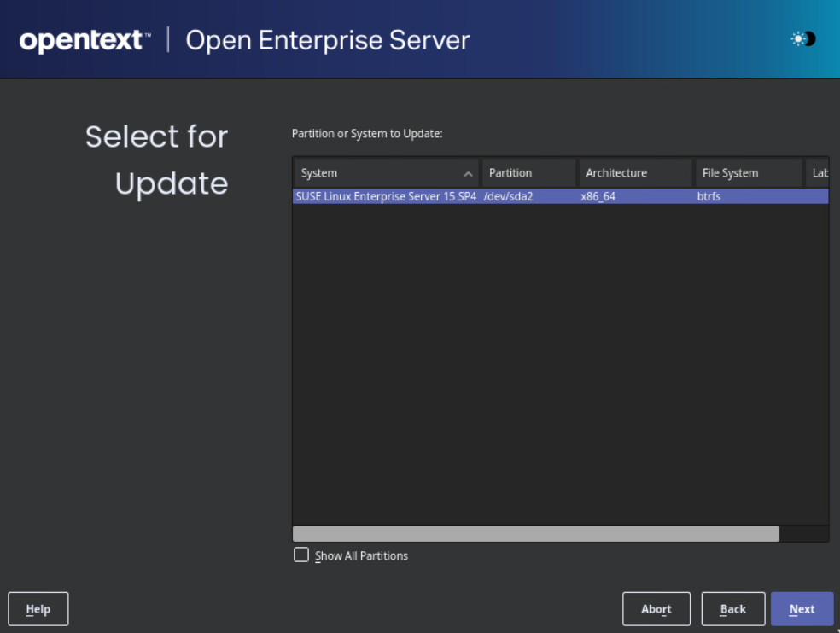Open the Help button
This screenshot has height=633, width=840.
pyautogui.click(x=38, y=609)
